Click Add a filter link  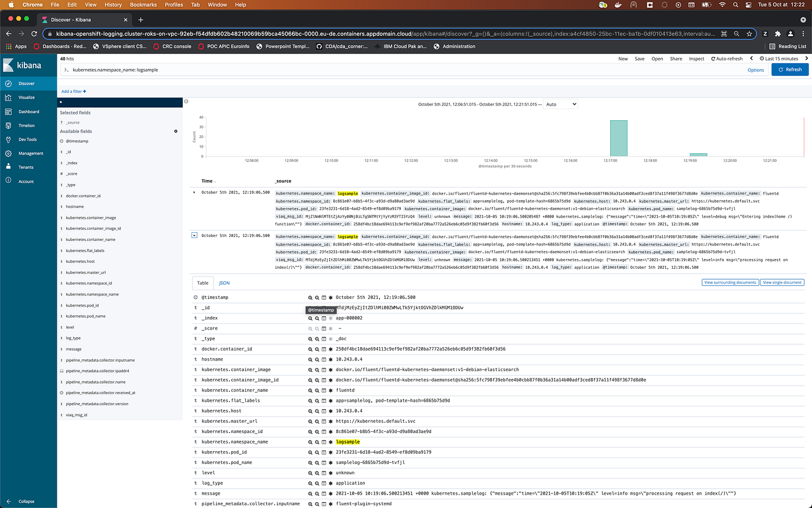74,91
